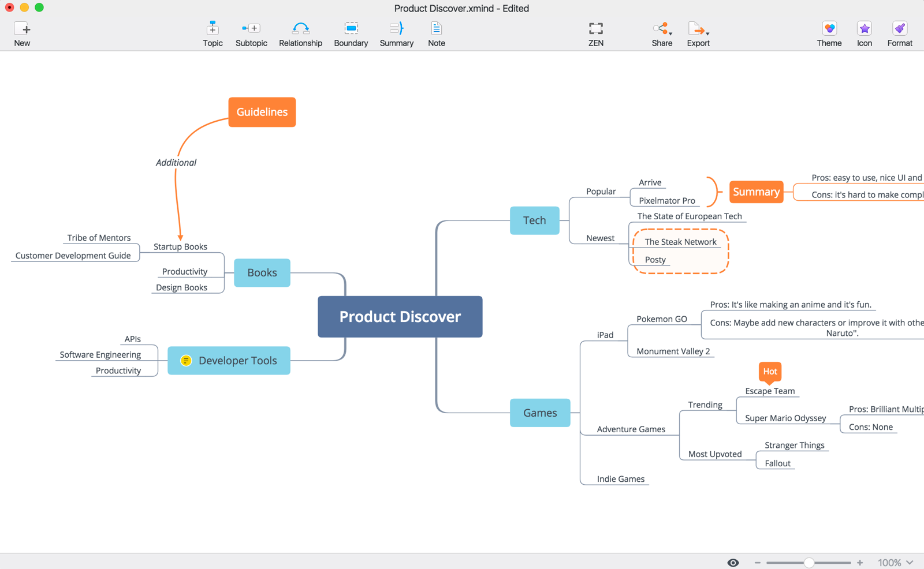Screen dimensions: 924x569
Task: Toggle the eye icon in the status bar
Action: (732, 561)
